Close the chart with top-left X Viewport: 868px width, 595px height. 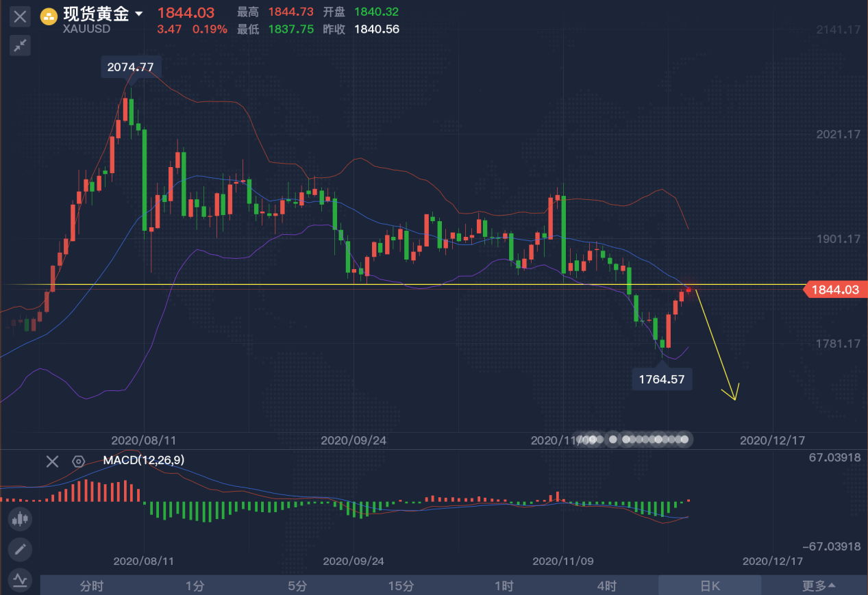pyautogui.click(x=21, y=17)
